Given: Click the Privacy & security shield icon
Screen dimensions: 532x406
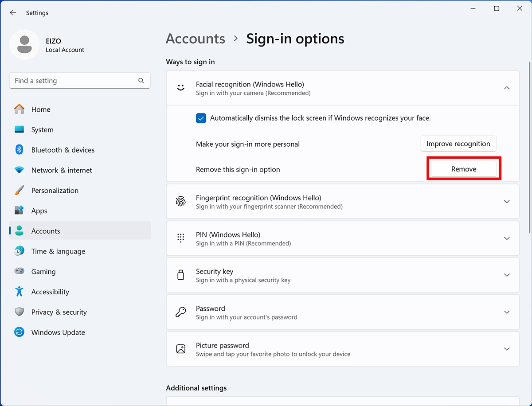Looking at the screenshot, I should coord(19,312).
